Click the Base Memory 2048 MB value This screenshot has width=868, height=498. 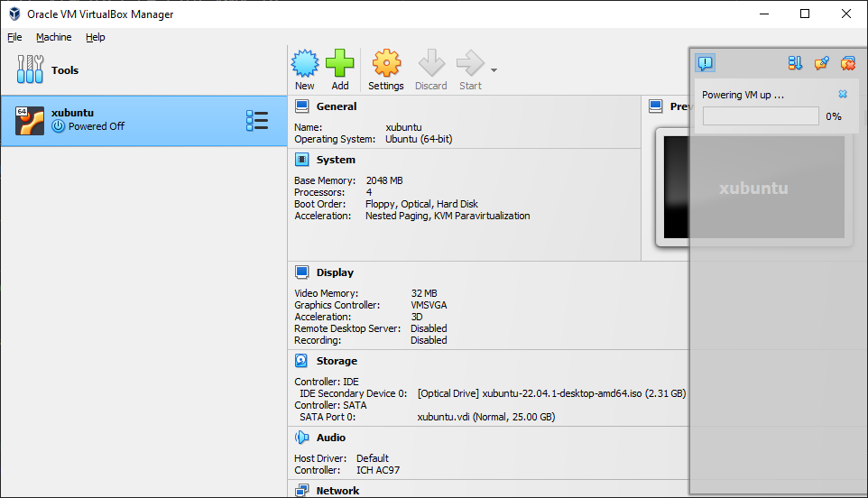coord(384,180)
